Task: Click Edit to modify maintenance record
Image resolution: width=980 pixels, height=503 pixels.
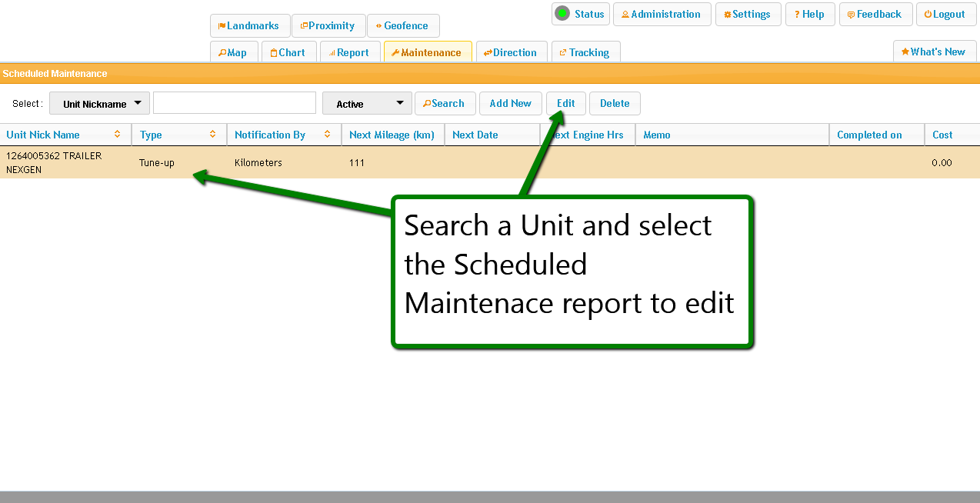Action: coord(565,104)
